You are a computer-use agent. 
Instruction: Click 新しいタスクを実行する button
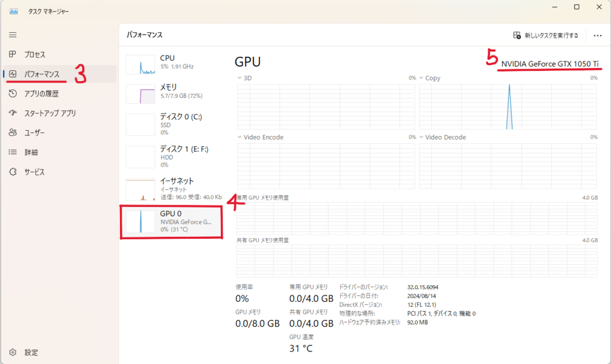point(546,36)
